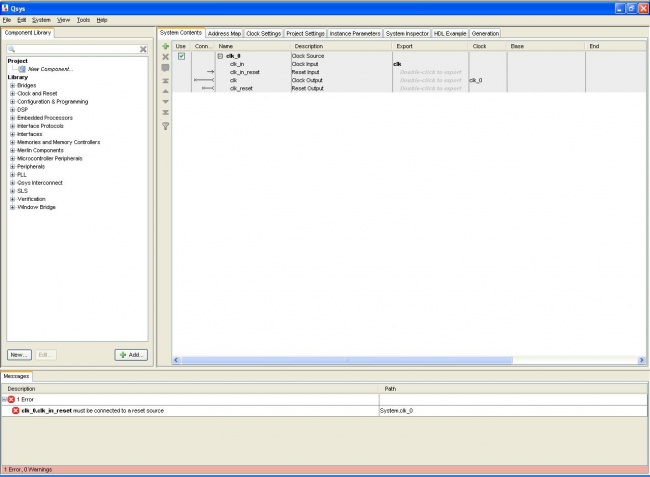Click the Description column header in Messages

[x=190, y=389]
